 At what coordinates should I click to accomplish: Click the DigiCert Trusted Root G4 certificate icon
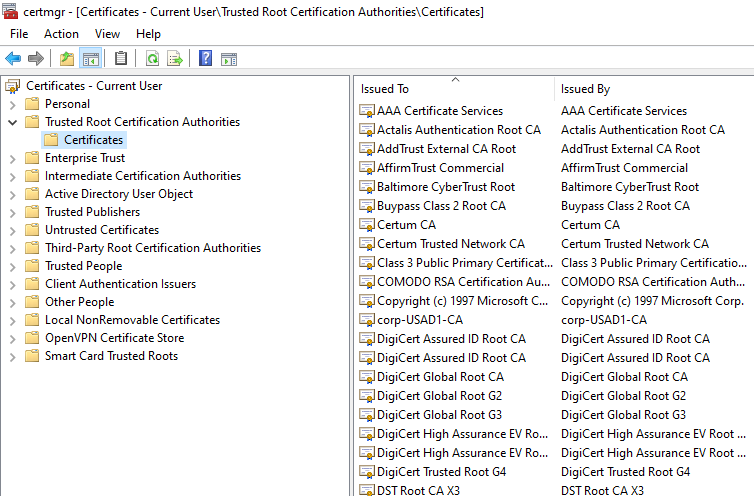click(x=367, y=472)
